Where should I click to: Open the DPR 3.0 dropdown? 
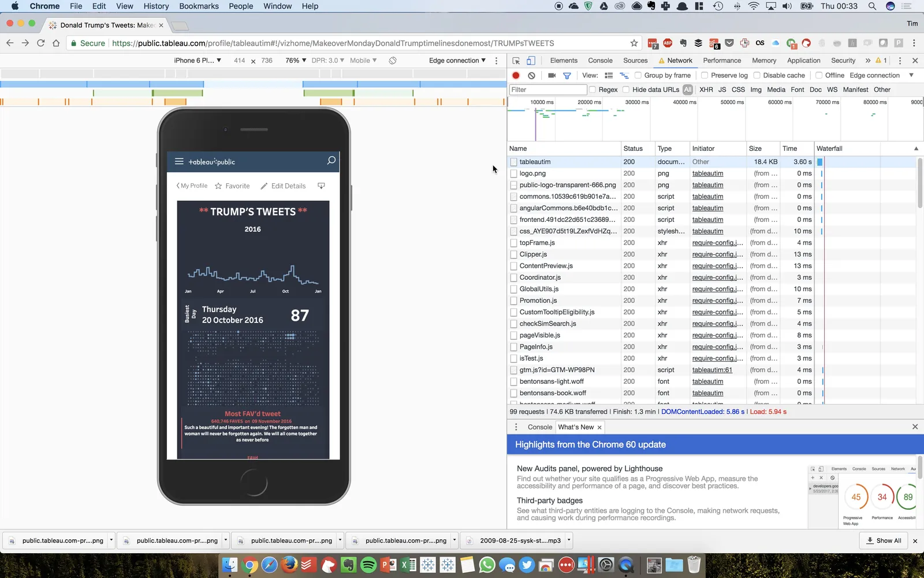327,60
